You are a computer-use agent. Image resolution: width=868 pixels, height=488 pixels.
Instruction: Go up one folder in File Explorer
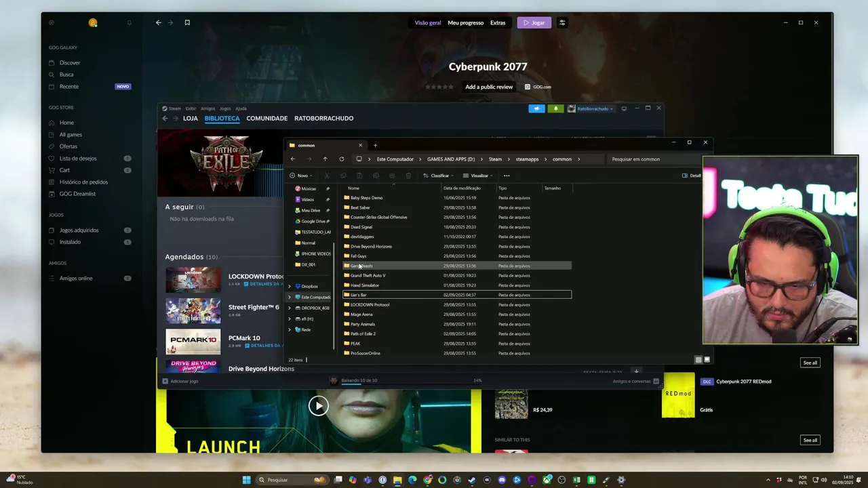pyautogui.click(x=325, y=159)
